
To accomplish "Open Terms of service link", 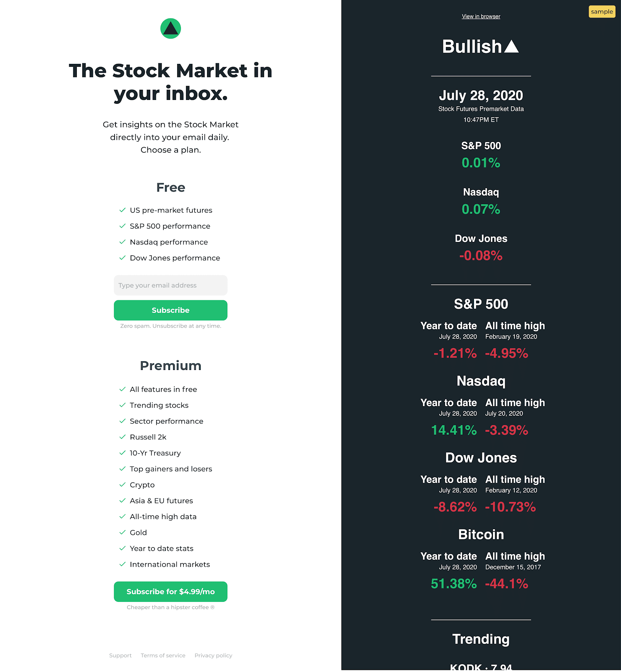I will point(163,655).
